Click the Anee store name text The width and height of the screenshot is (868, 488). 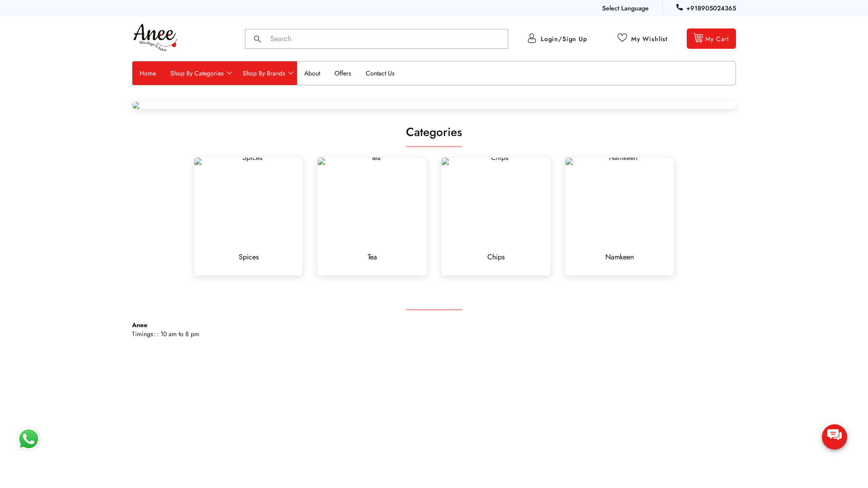click(140, 325)
